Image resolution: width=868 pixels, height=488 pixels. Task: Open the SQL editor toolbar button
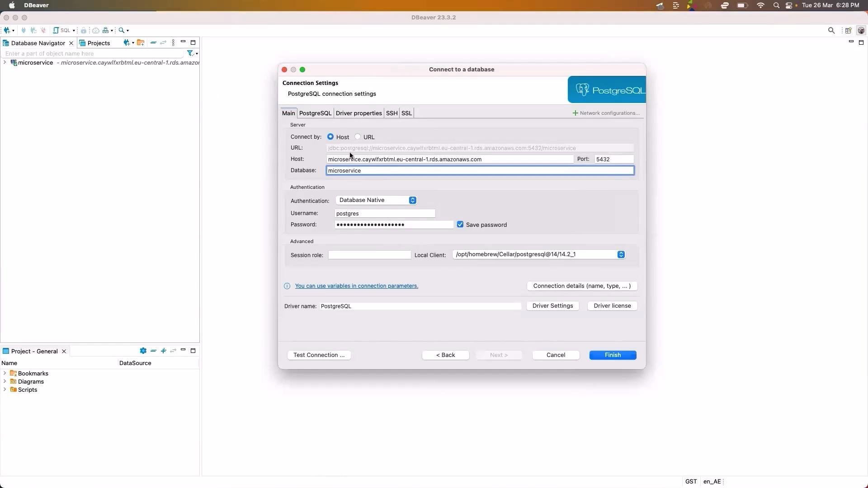(x=62, y=30)
